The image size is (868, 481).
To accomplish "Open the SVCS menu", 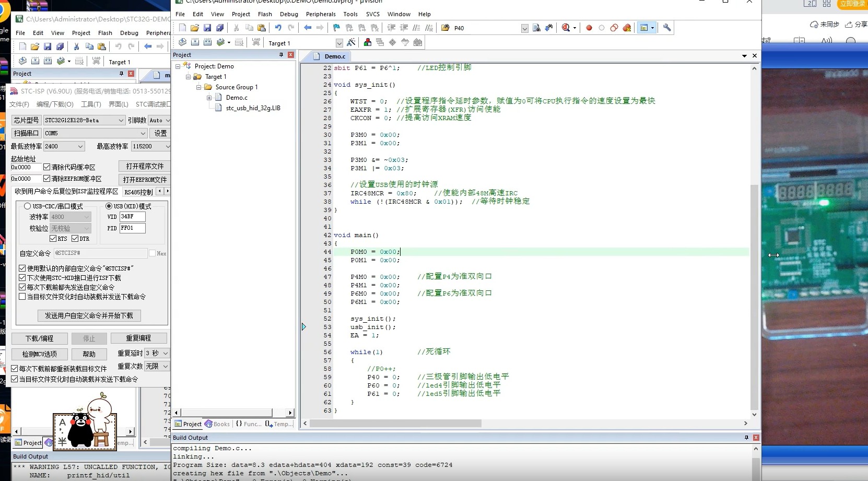I will coord(372,14).
